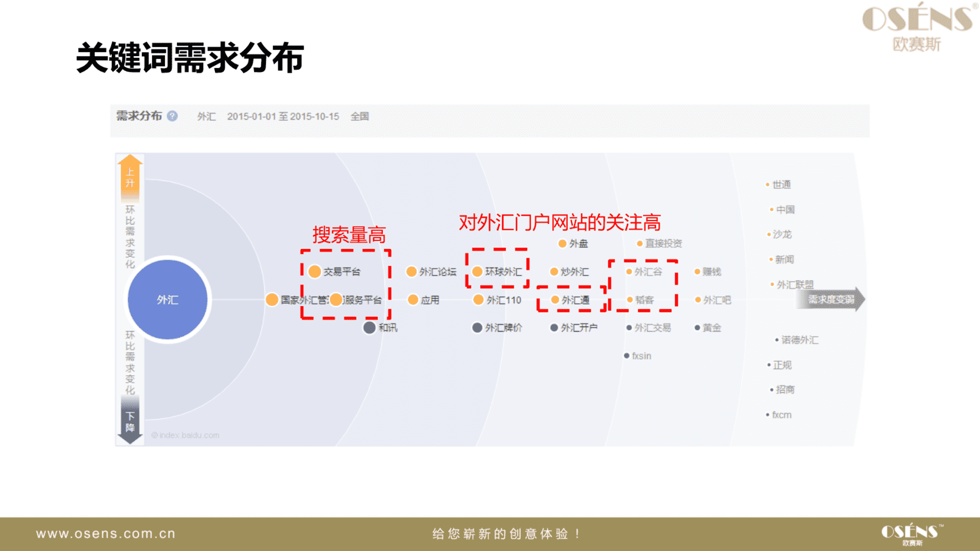Select the 外汇吧 keyword node

click(x=713, y=299)
